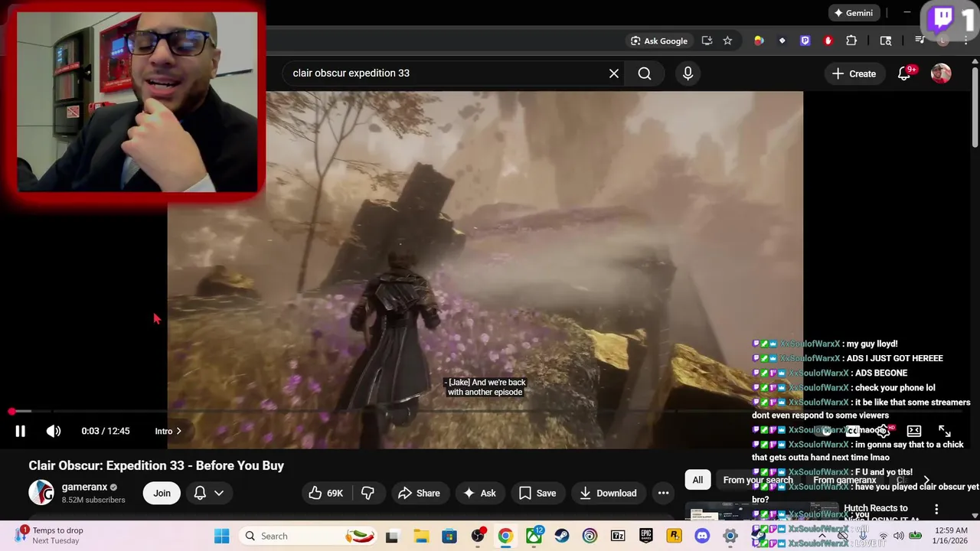This screenshot has width=980, height=551.
Task: Select the From gameranx chip
Action: tap(844, 480)
